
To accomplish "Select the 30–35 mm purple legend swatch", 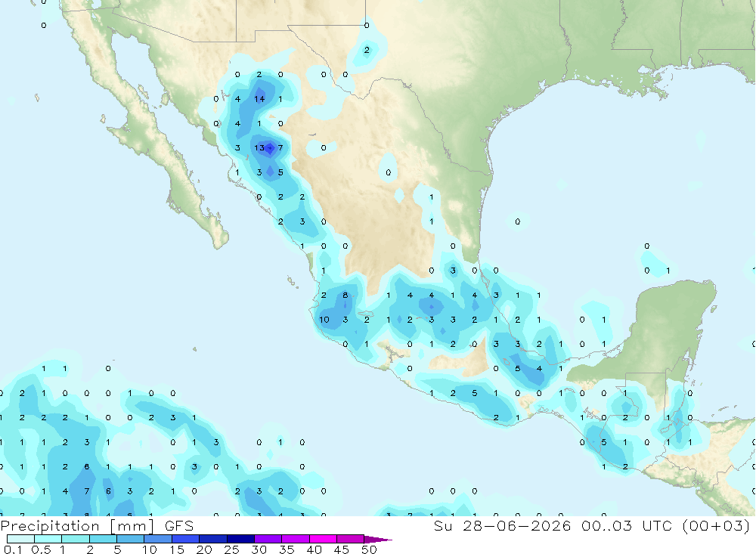I will [x=268, y=539].
